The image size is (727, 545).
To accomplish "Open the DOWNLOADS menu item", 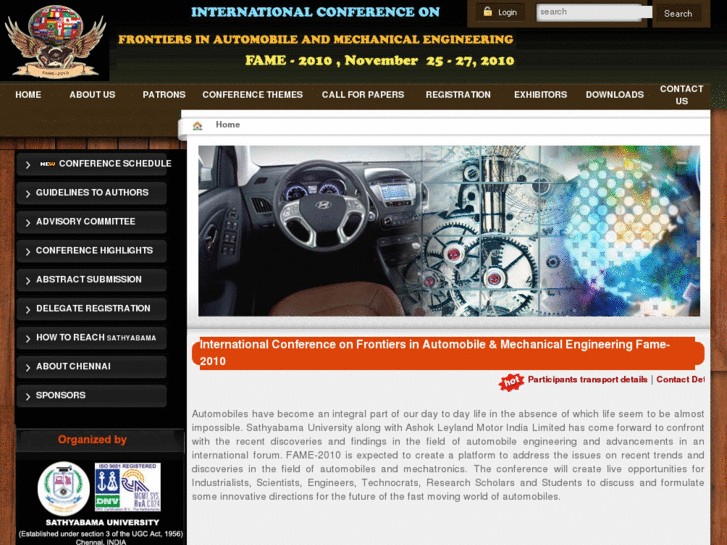I will click(x=615, y=95).
